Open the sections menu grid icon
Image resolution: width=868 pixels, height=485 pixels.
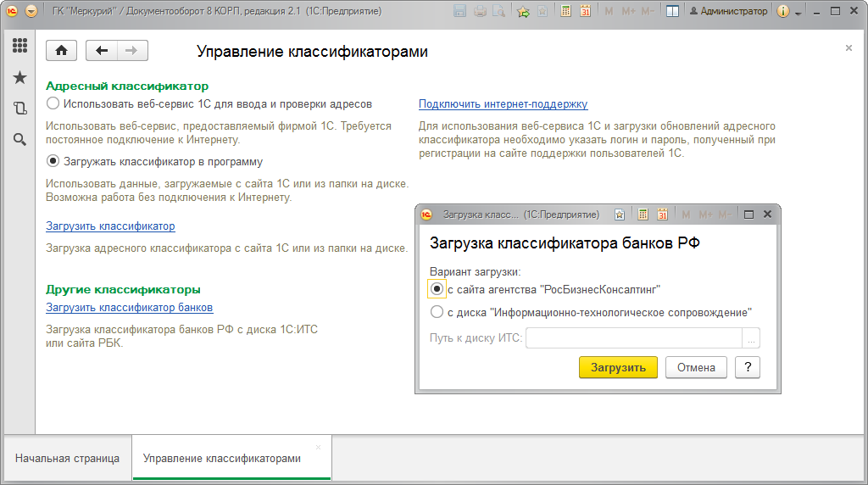coord(20,46)
